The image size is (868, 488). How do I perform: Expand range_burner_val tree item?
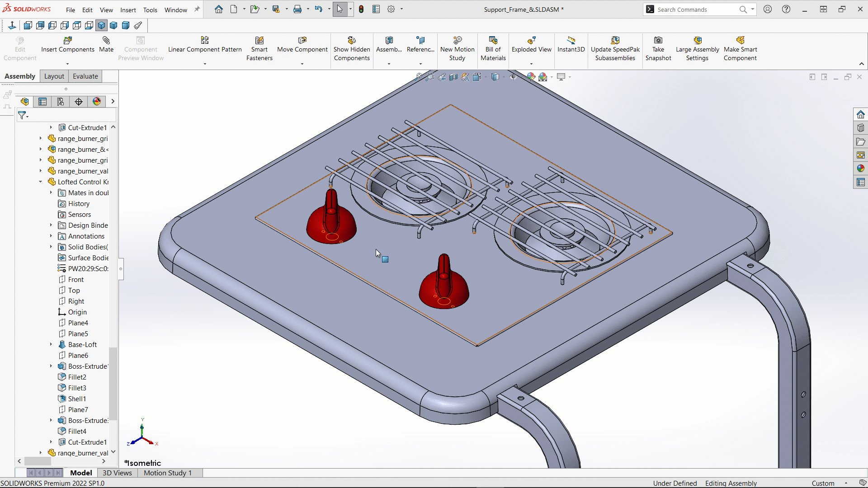click(x=41, y=171)
